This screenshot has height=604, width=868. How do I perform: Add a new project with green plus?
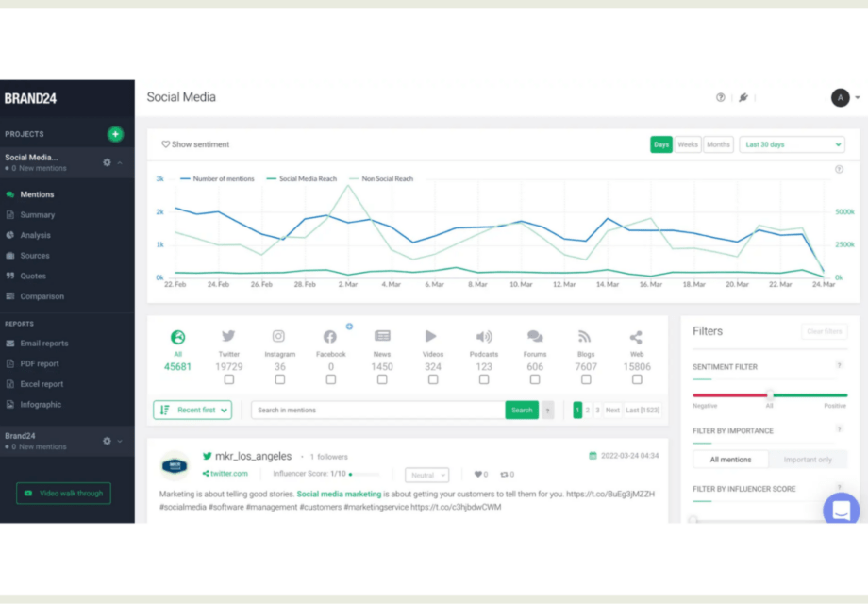coord(115,134)
